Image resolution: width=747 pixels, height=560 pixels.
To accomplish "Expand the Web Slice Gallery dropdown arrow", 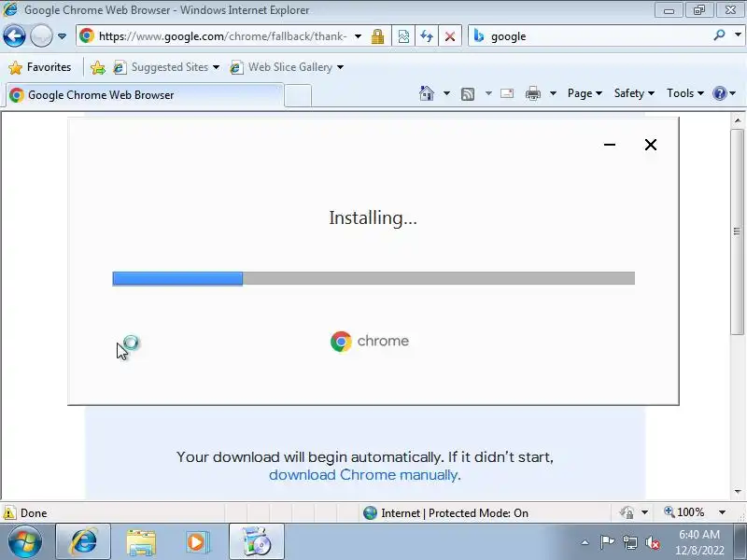I will point(340,67).
